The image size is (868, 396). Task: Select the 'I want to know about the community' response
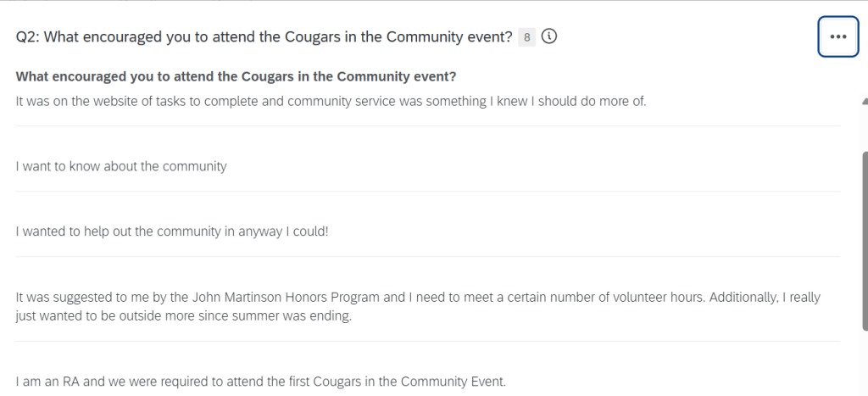(121, 166)
